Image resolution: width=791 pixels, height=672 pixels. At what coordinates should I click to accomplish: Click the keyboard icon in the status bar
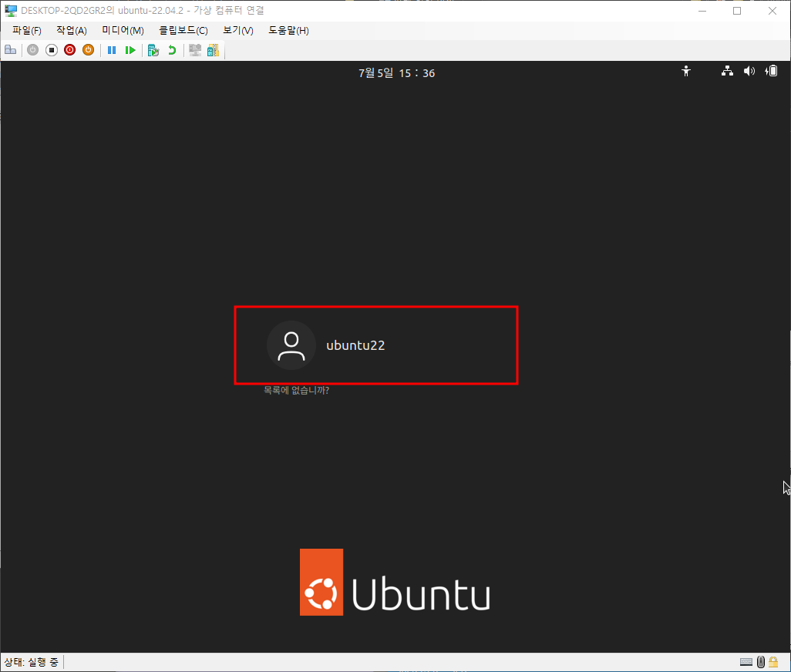click(x=746, y=662)
